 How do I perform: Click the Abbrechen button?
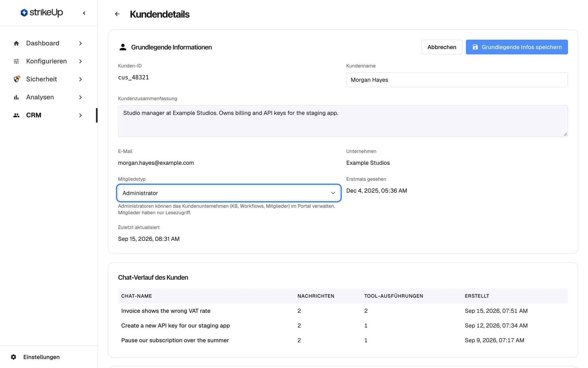tap(442, 47)
